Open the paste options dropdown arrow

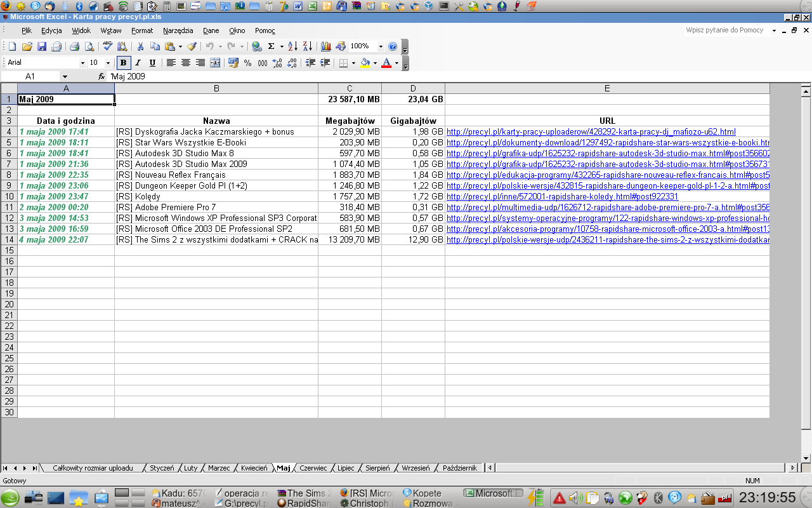tap(180, 46)
